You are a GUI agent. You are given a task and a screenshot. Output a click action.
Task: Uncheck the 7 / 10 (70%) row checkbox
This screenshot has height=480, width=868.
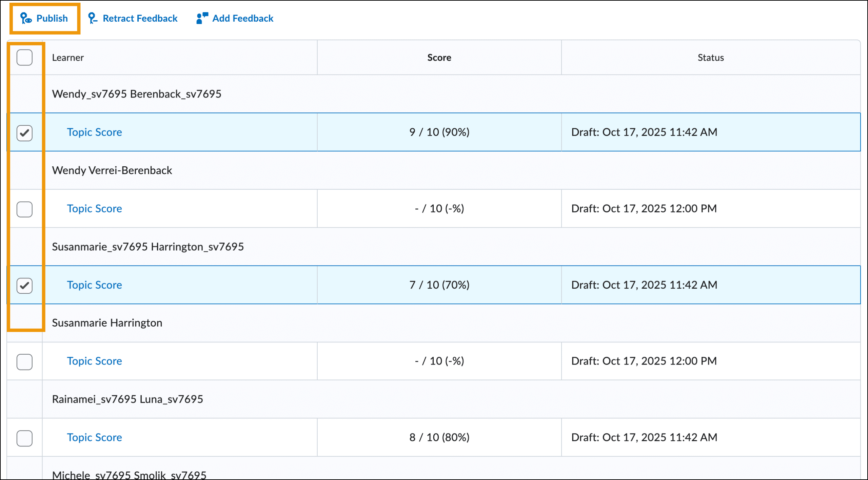pyautogui.click(x=24, y=286)
